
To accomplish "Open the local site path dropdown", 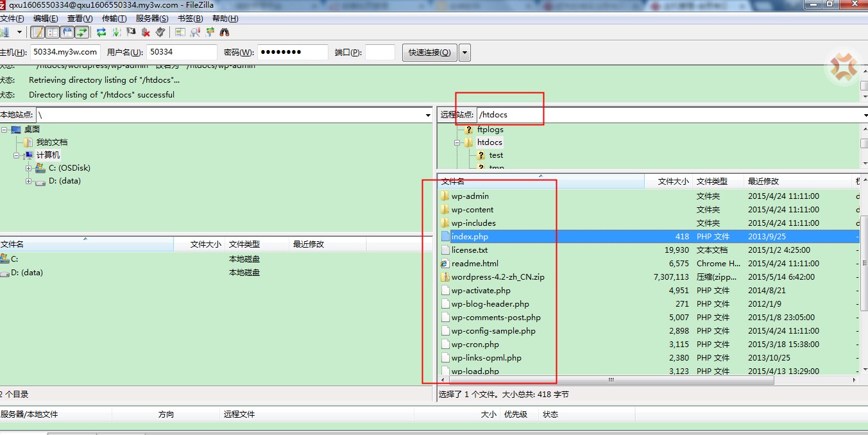I will coord(428,115).
